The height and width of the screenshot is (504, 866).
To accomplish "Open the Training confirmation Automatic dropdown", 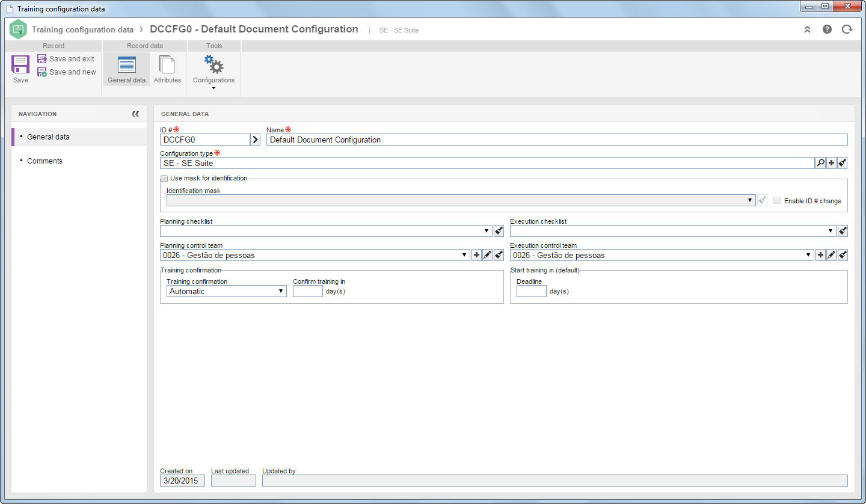I will pos(227,291).
